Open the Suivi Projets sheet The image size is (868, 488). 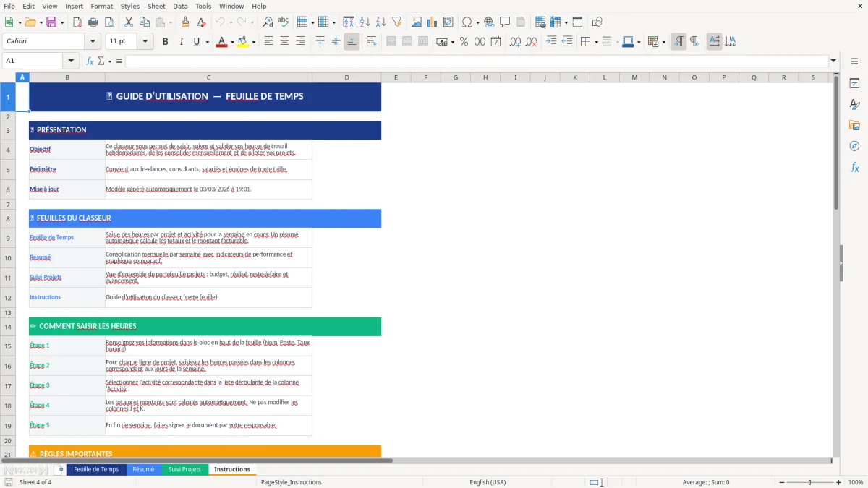[x=184, y=469]
